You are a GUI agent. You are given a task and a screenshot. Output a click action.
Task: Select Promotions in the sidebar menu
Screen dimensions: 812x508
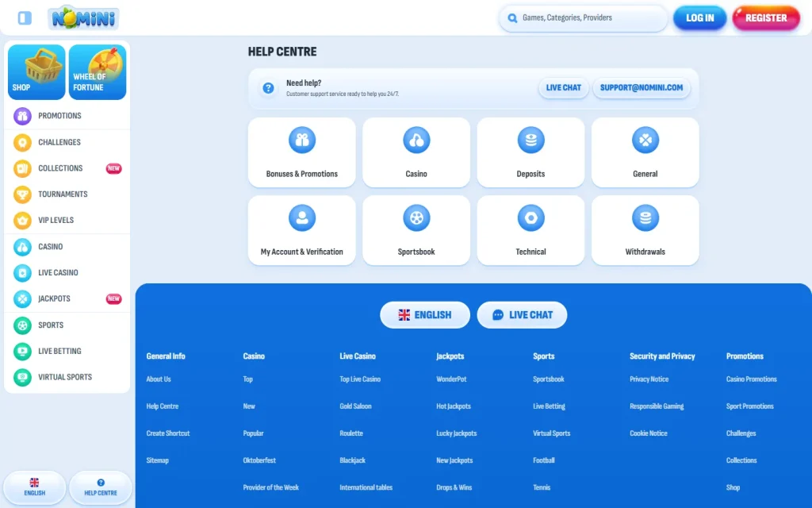pyautogui.click(x=67, y=116)
